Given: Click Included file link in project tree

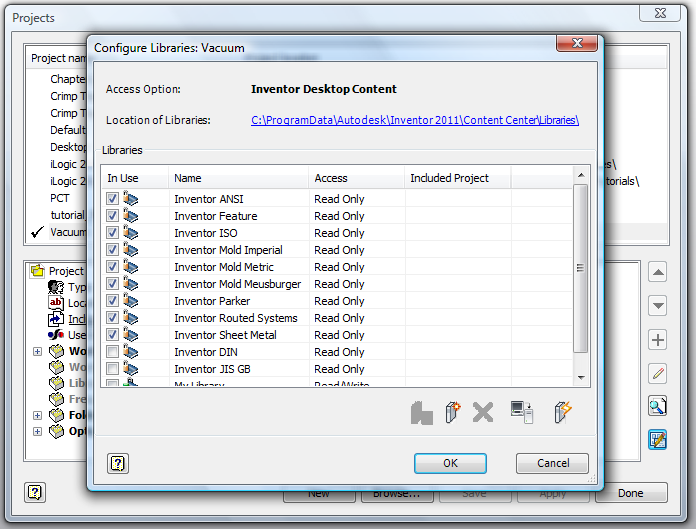Looking at the screenshot, I should coord(77,319).
